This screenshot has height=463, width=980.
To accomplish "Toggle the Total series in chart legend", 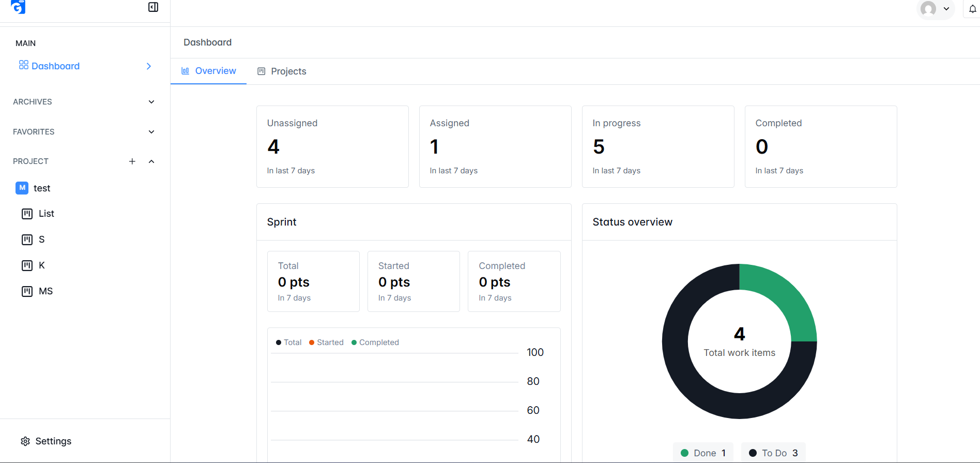I will point(288,342).
